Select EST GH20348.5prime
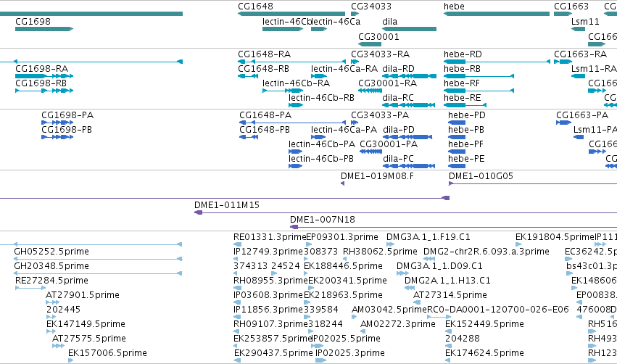The image size is (617, 364). 51,266
